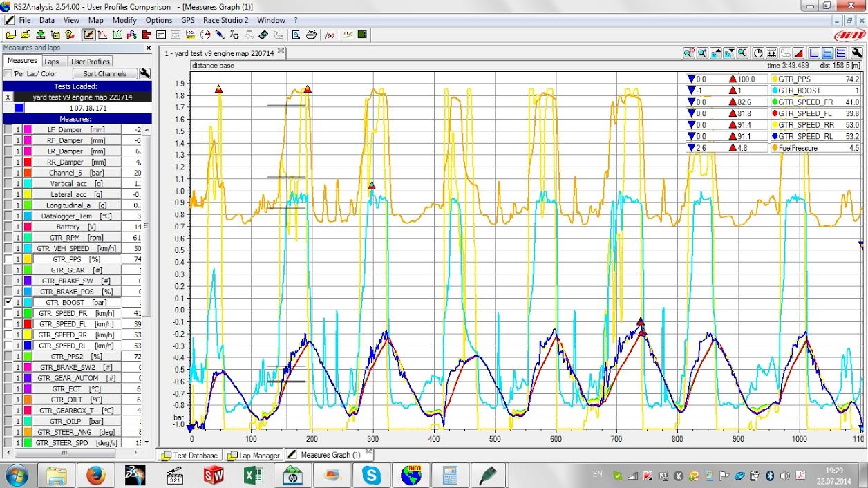Open the Race Studio 2 menu

point(225,20)
